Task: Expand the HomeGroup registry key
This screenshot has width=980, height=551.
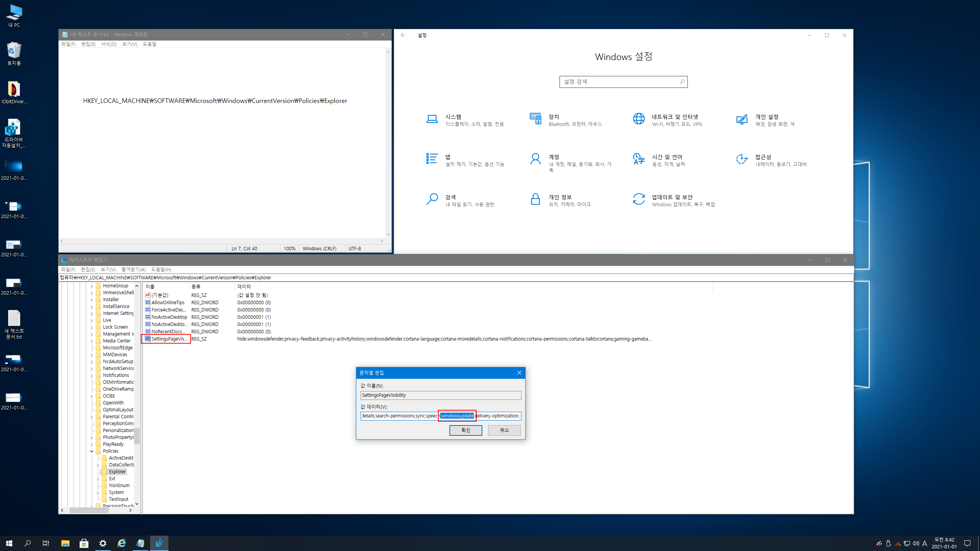Action: tap(92, 286)
